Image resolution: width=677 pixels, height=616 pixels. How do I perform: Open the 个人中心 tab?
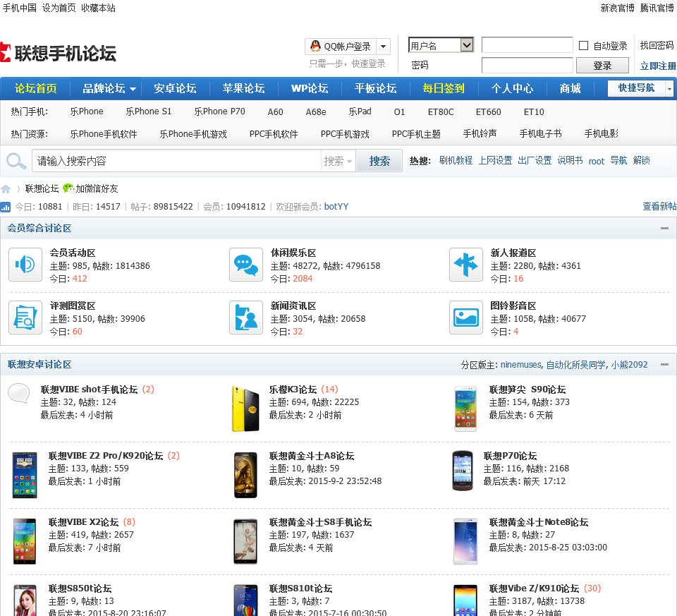[x=512, y=89]
